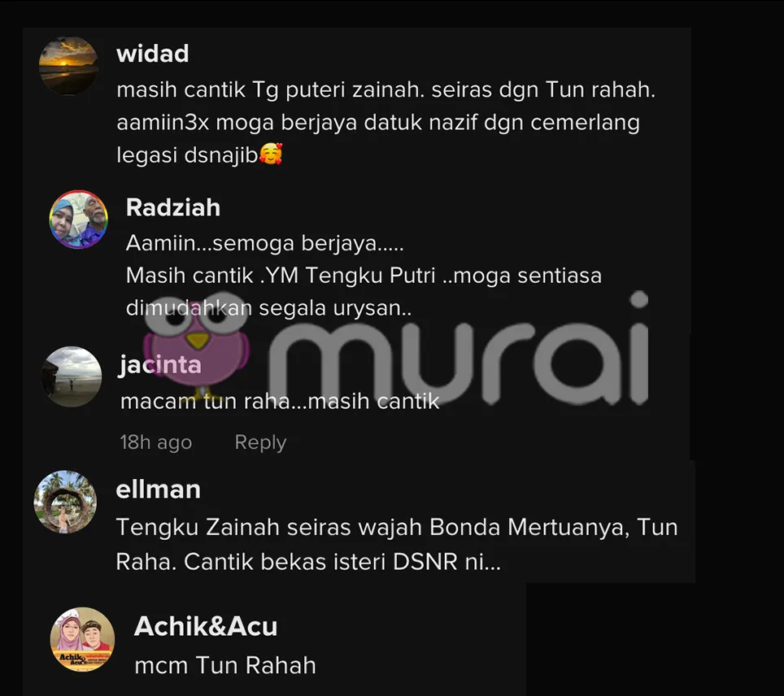
Task: Reply to jacinta's comment
Action: point(260,442)
